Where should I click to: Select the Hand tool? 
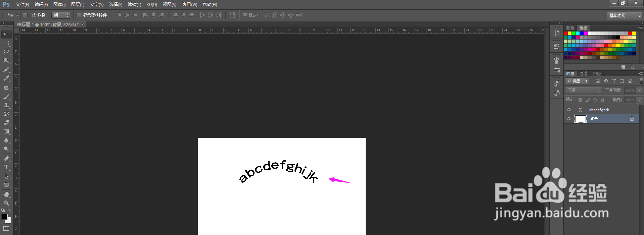6,194
